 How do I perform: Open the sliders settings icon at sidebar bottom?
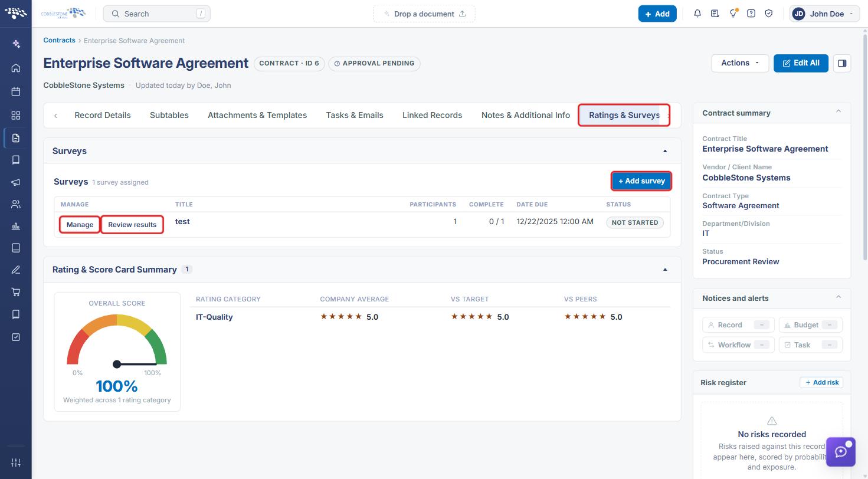click(16, 462)
